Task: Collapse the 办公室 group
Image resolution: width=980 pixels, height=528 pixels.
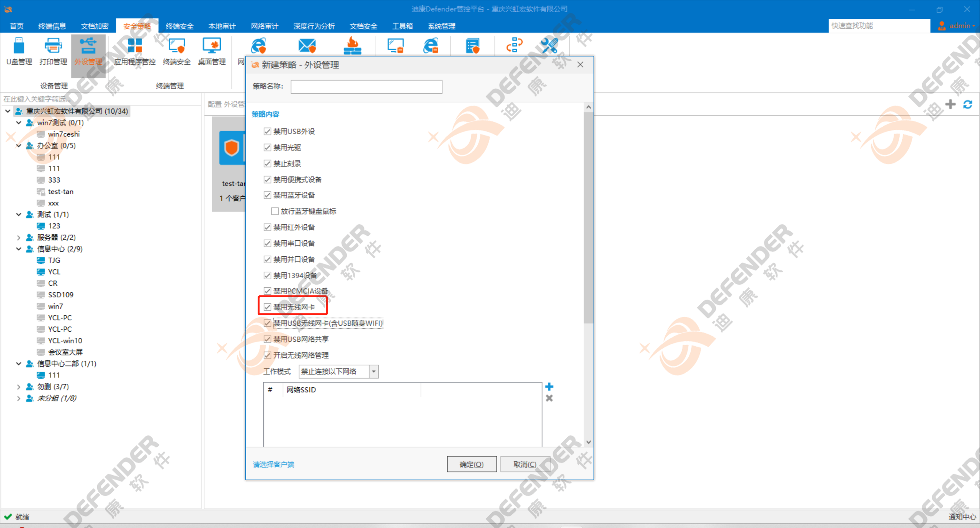Action: tap(18, 145)
